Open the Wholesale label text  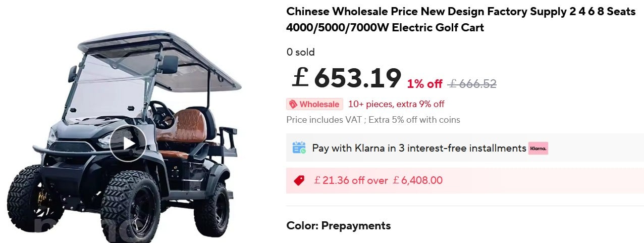point(319,104)
